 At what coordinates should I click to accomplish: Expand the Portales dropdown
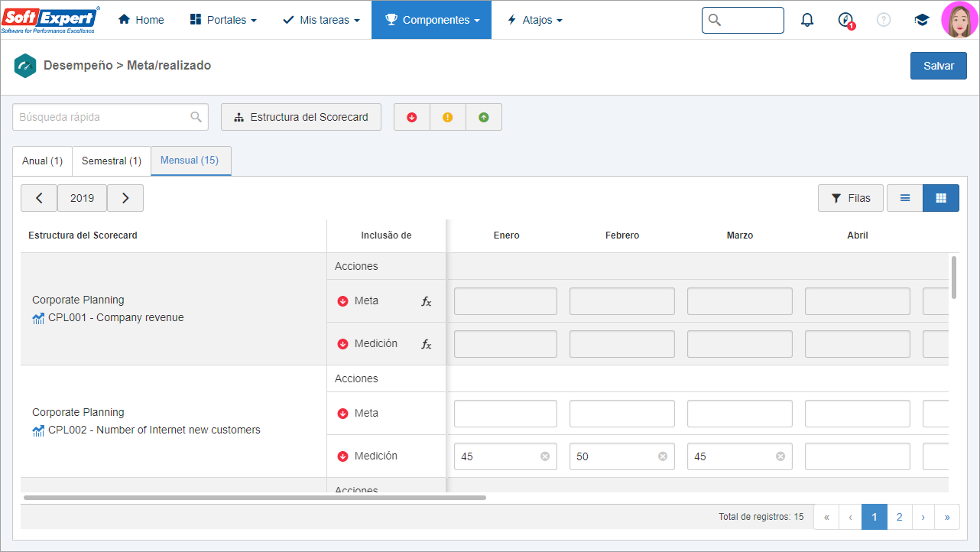[222, 20]
